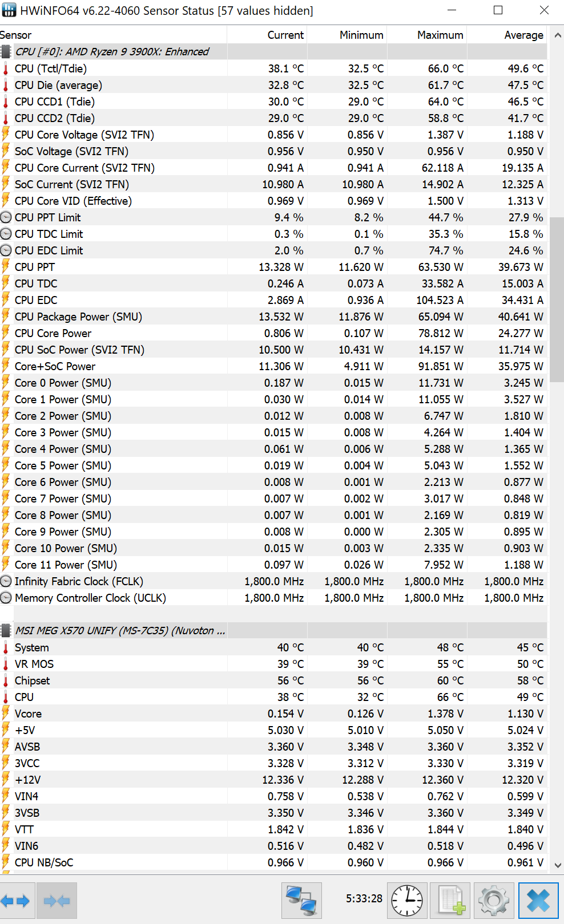Select the CPU [#0]: AMD Ryzen 9 3900X group row
Viewport: 564px width, 924px height.
273,52
